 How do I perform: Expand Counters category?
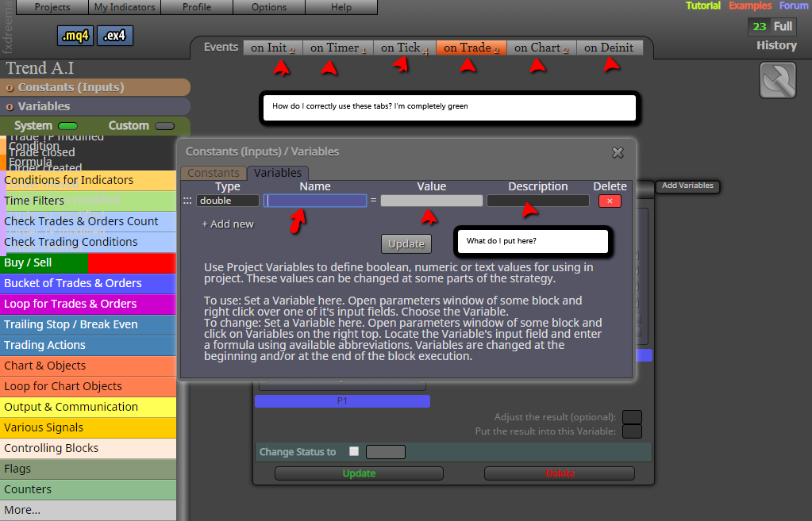pyautogui.click(x=88, y=490)
